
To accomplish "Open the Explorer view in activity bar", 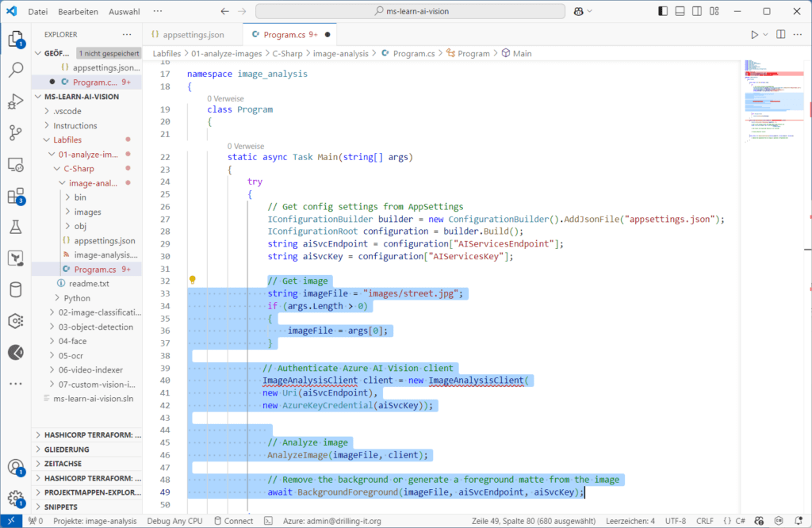I will pos(16,38).
